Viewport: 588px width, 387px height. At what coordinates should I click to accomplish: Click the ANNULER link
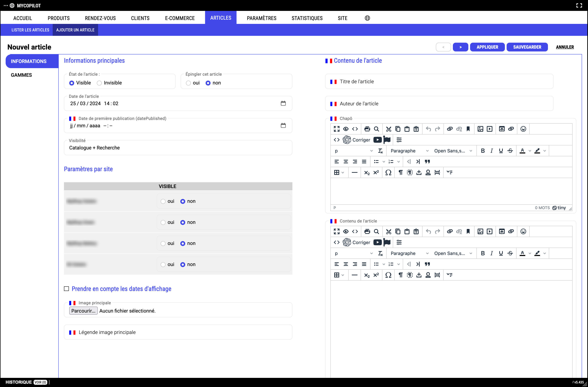click(x=565, y=47)
